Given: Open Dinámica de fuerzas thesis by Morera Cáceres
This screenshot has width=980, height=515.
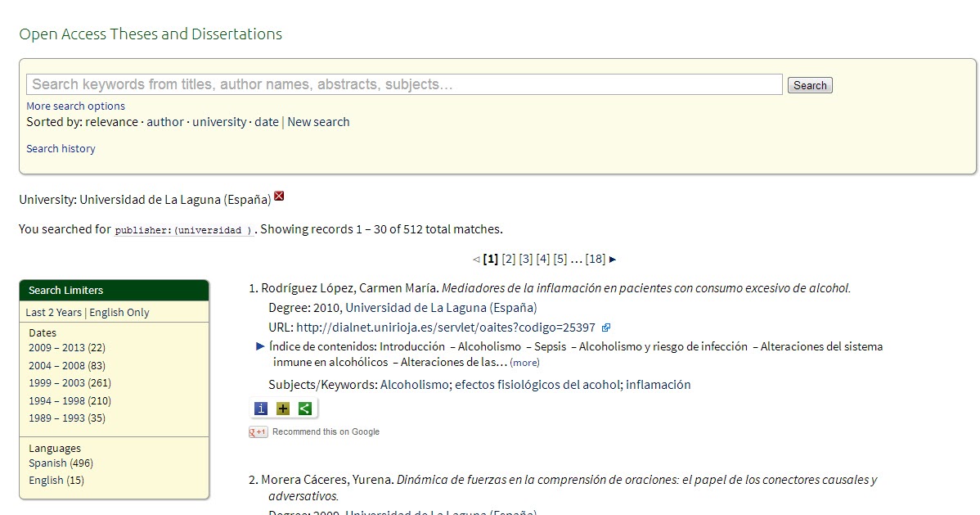Looking at the screenshot, I should (x=573, y=487).
